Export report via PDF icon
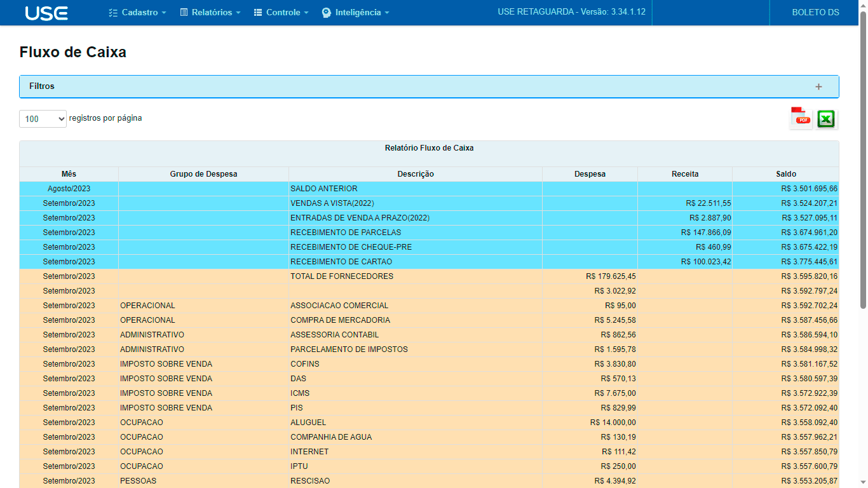This screenshot has width=868, height=488. pos(801,118)
